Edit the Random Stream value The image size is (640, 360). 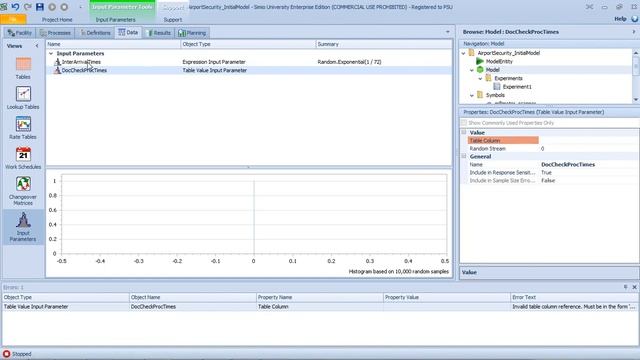(x=588, y=149)
